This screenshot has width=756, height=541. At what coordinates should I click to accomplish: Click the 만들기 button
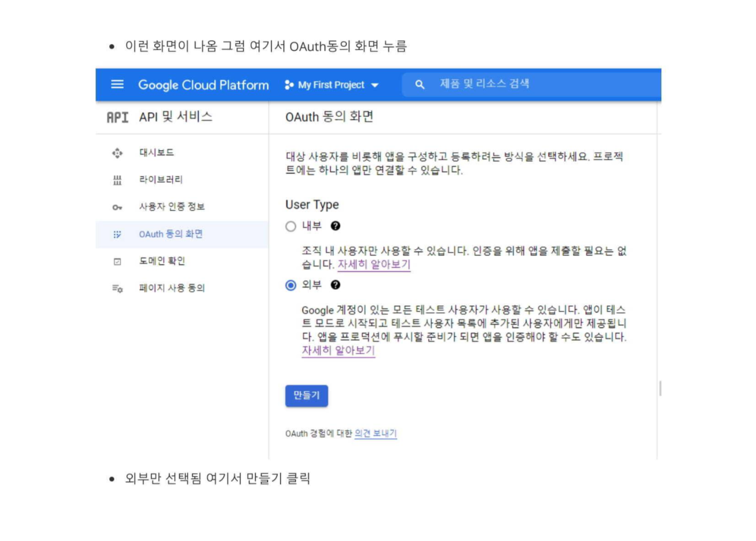307,396
